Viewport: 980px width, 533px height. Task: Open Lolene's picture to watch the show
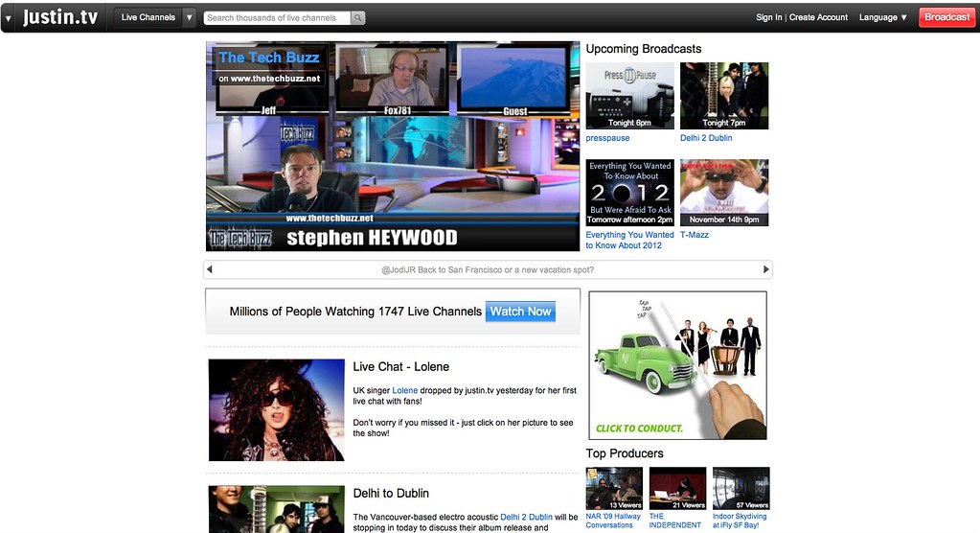coord(276,409)
